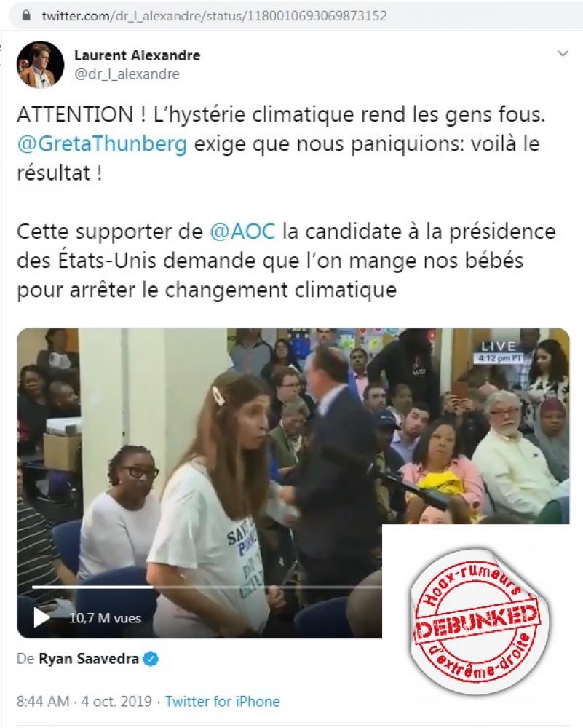The width and height of the screenshot is (583, 728).
Task: Click Ryan Saavedra's verified badge
Action: (151, 659)
